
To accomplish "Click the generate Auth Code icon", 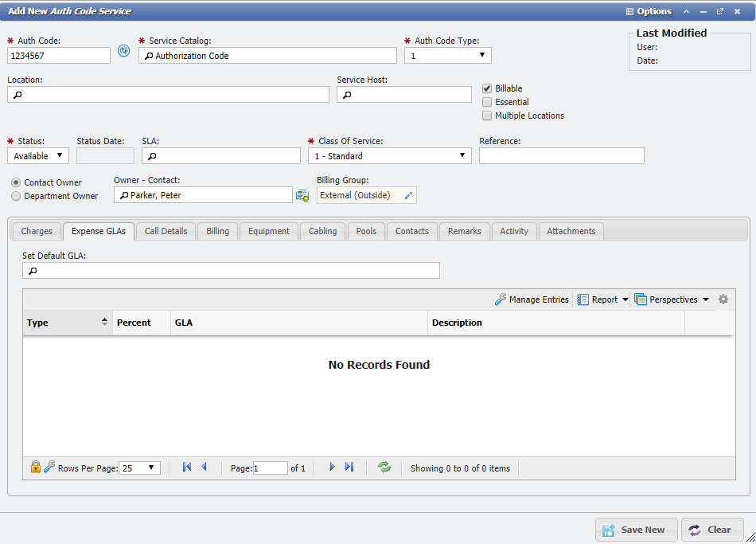I will pyautogui.click(x=123, y=51).
